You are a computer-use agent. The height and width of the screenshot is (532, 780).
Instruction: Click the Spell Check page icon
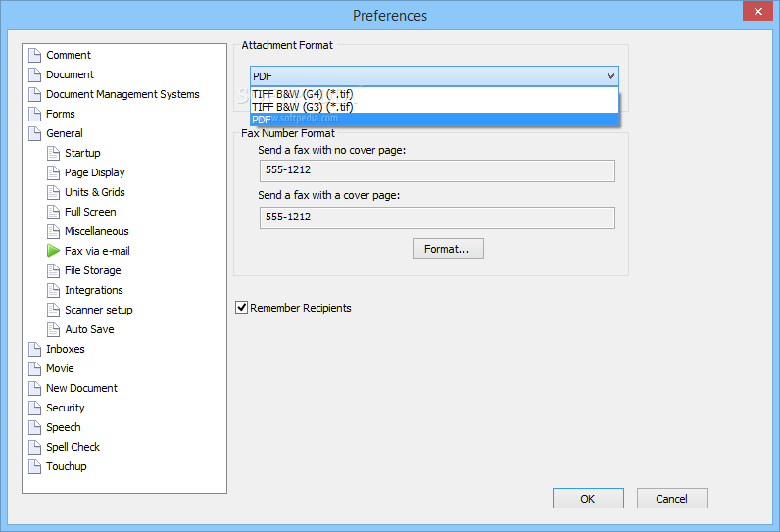35,447
